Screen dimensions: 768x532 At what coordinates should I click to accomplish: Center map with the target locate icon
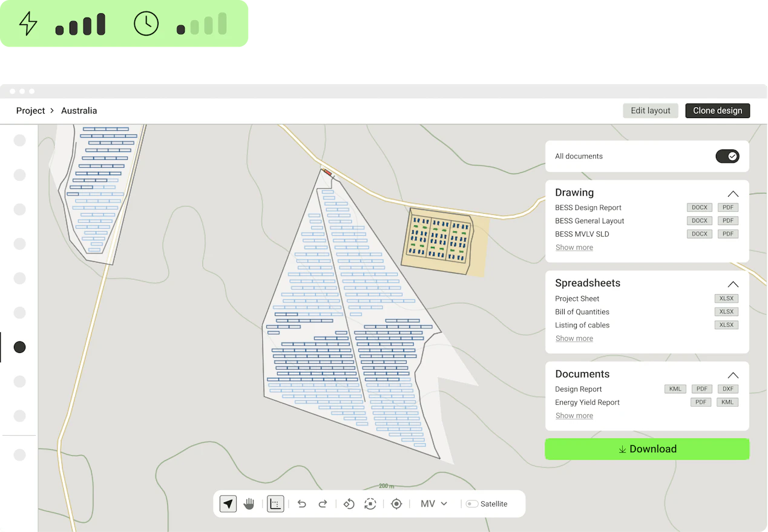click(396, 504)
